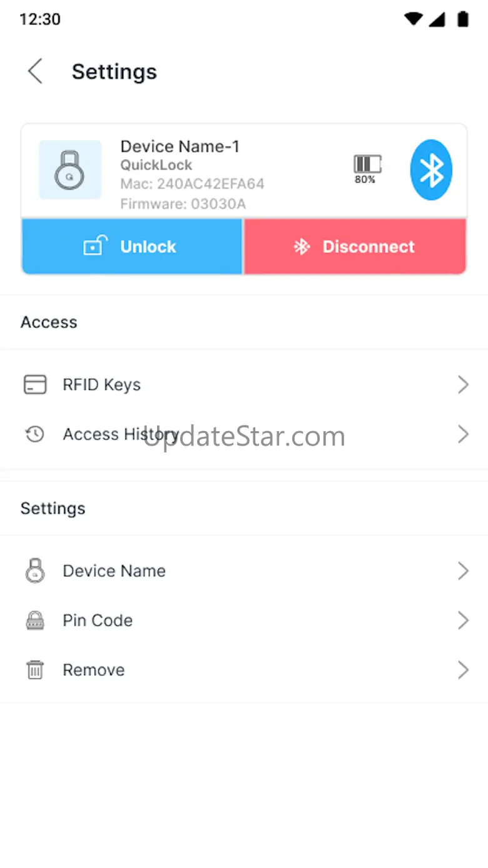This screenshot has height=868, width=488.
Task: Open the Remove chevron arrow
Action: [463, 670]
